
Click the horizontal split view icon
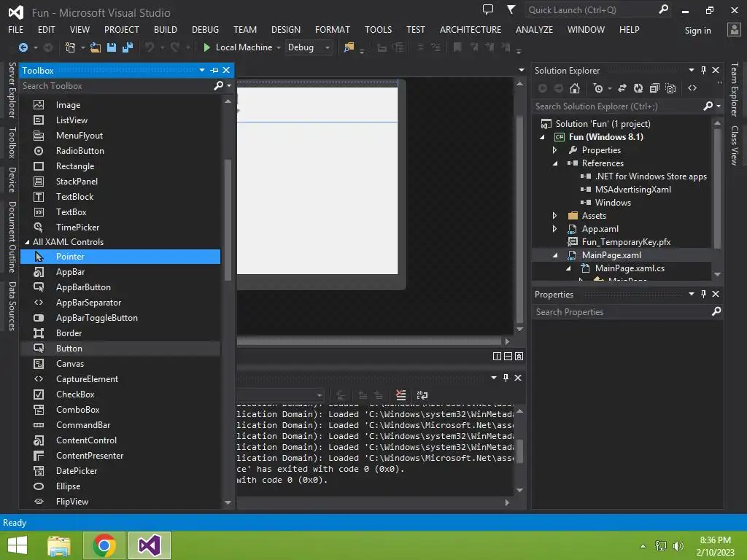point(508,356)
